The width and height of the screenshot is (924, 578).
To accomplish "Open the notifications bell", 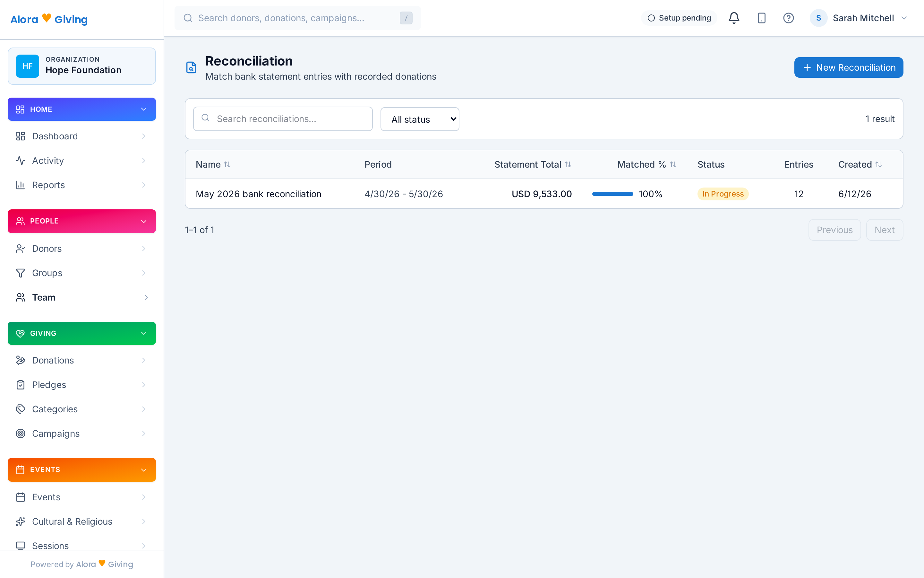I will pyautogui.click(x=733, y=18).
